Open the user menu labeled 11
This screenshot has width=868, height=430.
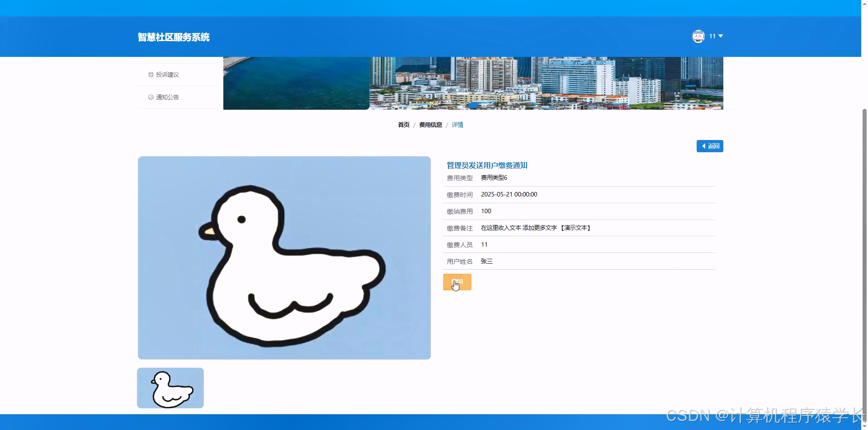(712, 36)
